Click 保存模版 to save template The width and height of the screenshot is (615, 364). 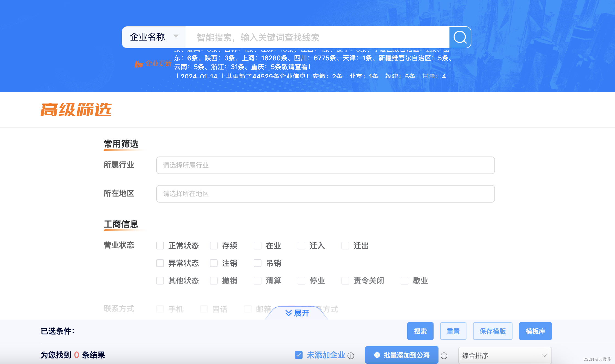tap(492, 331)
